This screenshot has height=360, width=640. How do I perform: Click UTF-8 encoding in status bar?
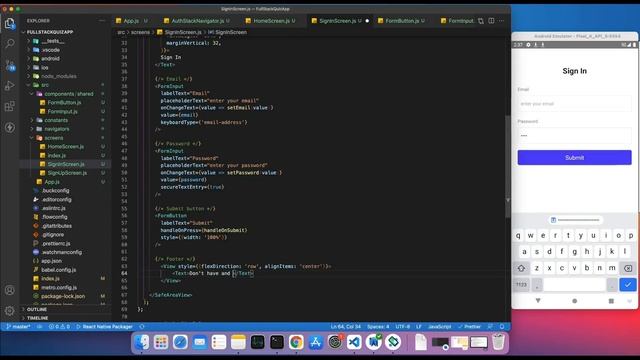click(402, 327)
